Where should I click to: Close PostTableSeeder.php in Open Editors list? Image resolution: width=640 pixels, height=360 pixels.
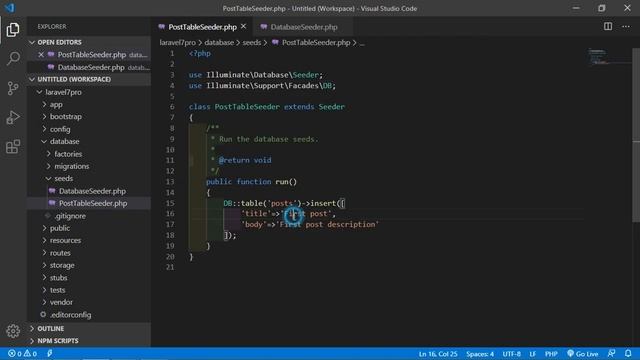click(x=41, y=55)
